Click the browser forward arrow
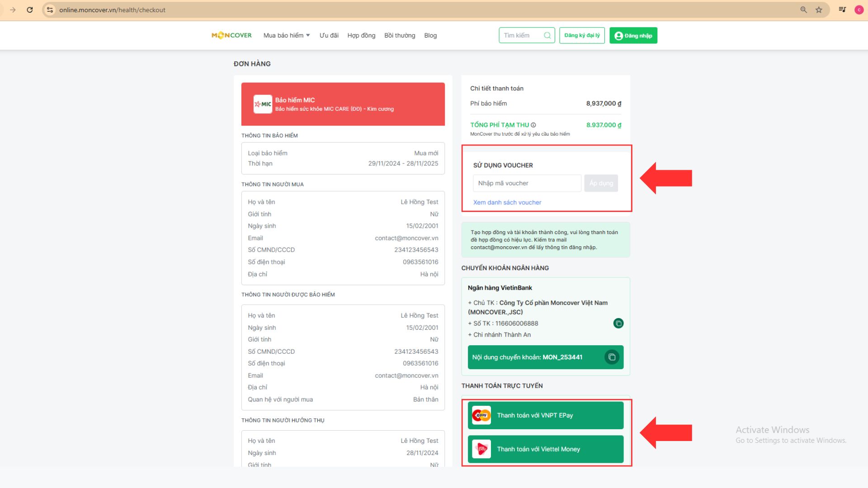Image resolution: width=868 pixels, height=488 pixels. pyautogui.click(x=13, y=9)
